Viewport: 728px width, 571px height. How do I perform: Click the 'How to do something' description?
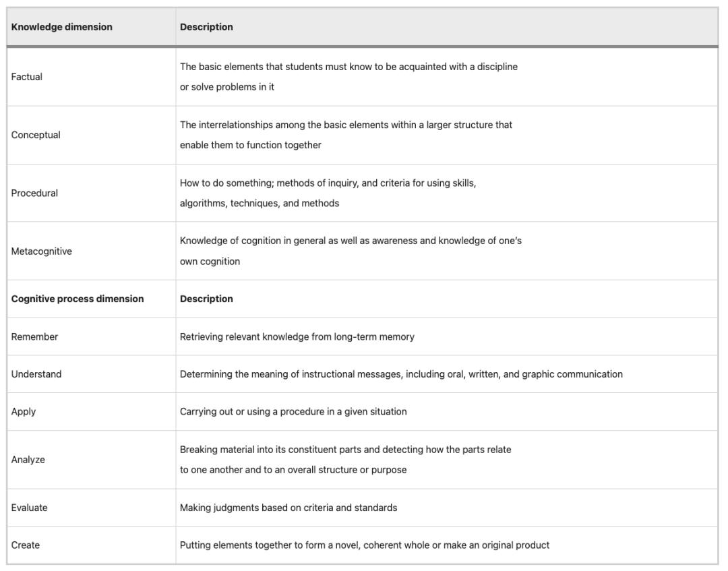coord(328,192)
